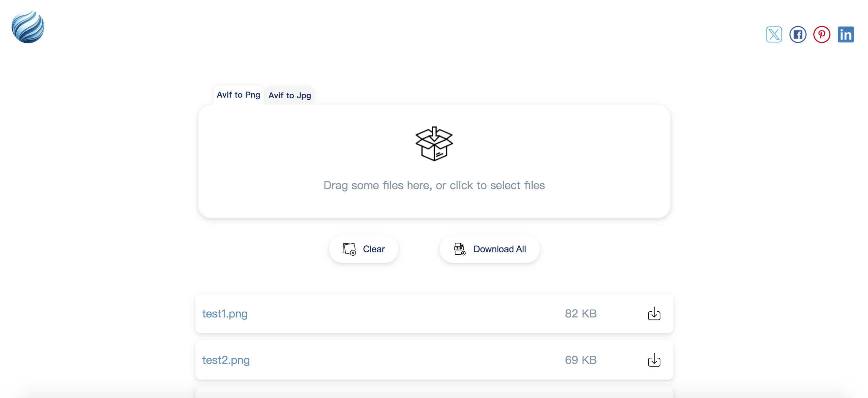Viewport: 868px width, 398px height.
Task: Click the 69 KB size label
Action: tap(580, 360)
